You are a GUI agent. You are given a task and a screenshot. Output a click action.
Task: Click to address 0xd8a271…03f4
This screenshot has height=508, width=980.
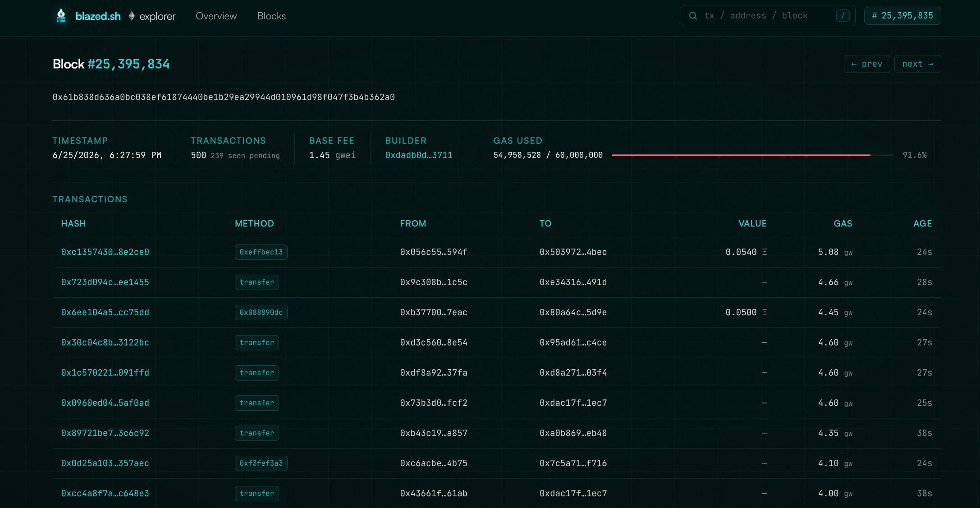tap(573, 373)
